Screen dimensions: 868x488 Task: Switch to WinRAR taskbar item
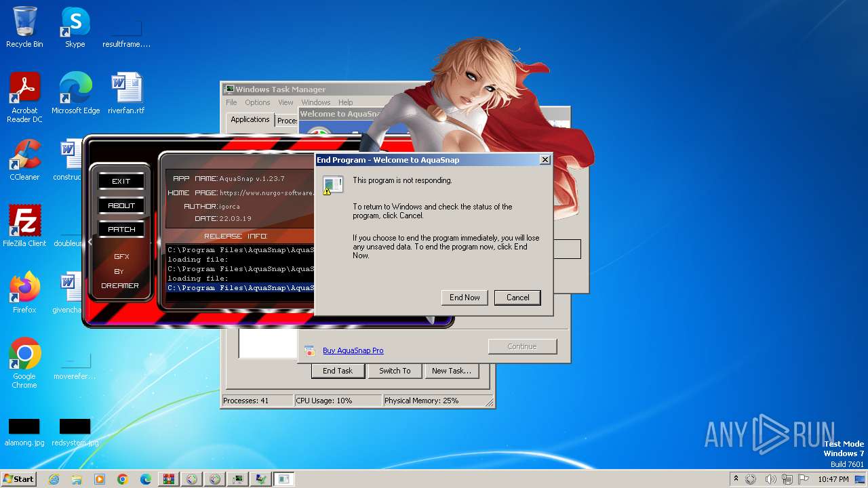[x=169, y=479]
